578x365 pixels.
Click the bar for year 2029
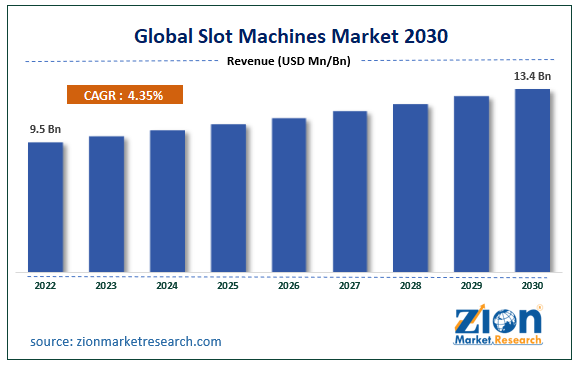(471, 184)
